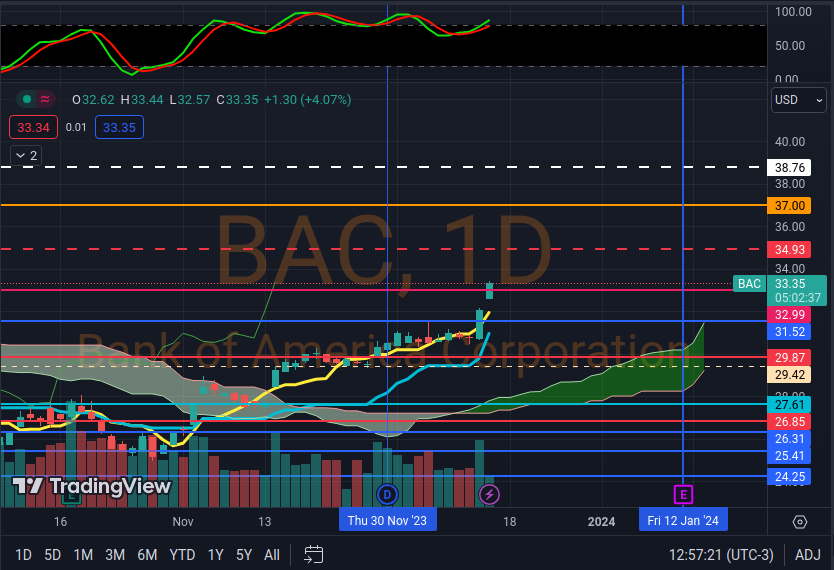Select the 1M time range
This screenshot has height=570, width=834.
tap(83, 555)
